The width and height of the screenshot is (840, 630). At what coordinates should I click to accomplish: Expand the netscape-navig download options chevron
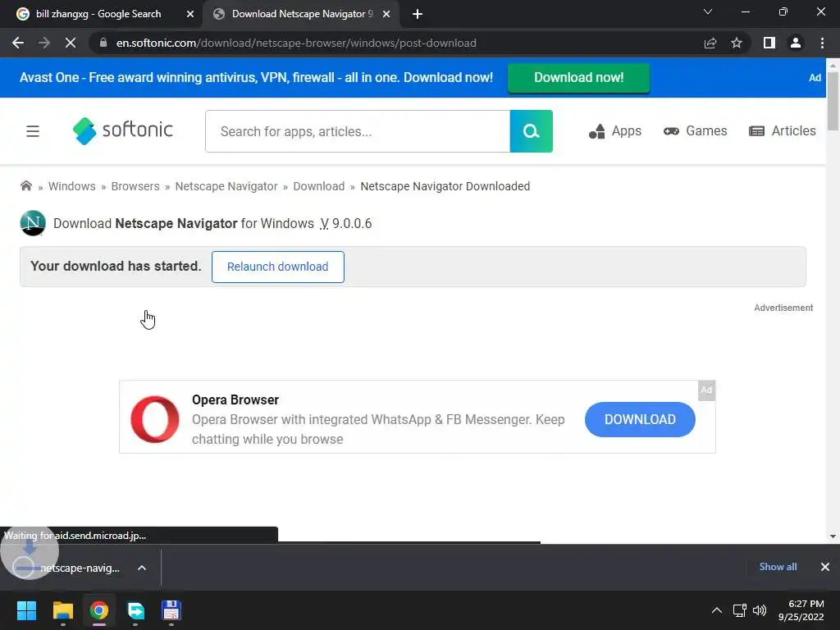pos(142,568)
